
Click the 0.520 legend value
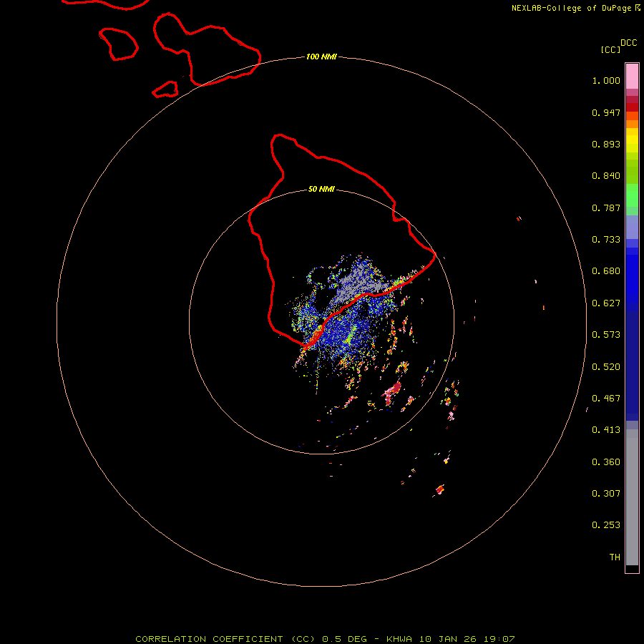606,367
